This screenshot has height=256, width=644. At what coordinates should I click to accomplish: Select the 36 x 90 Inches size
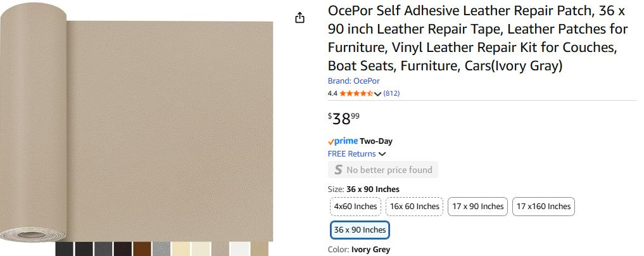point(360,229)
